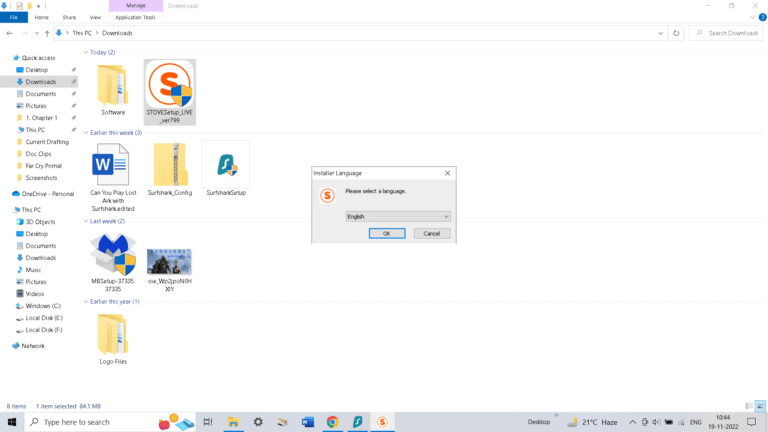
Task: Select the MBSetup Malwarebytes installer
Action: click(x=113, y=263)
